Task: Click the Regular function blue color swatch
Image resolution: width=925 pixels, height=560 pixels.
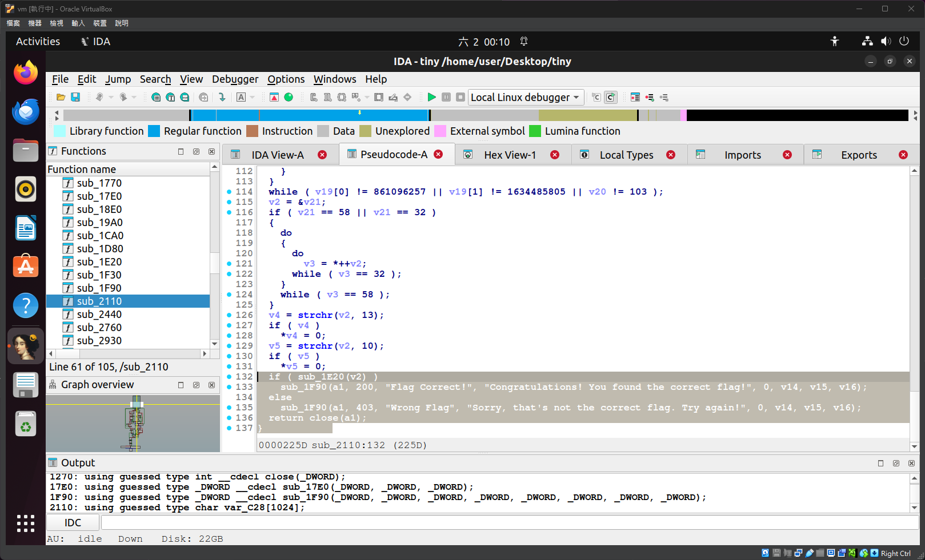Action: [154, 131]
